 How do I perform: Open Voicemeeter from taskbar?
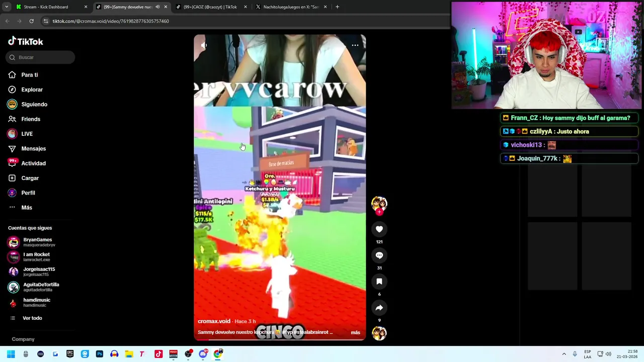(173, 354)
